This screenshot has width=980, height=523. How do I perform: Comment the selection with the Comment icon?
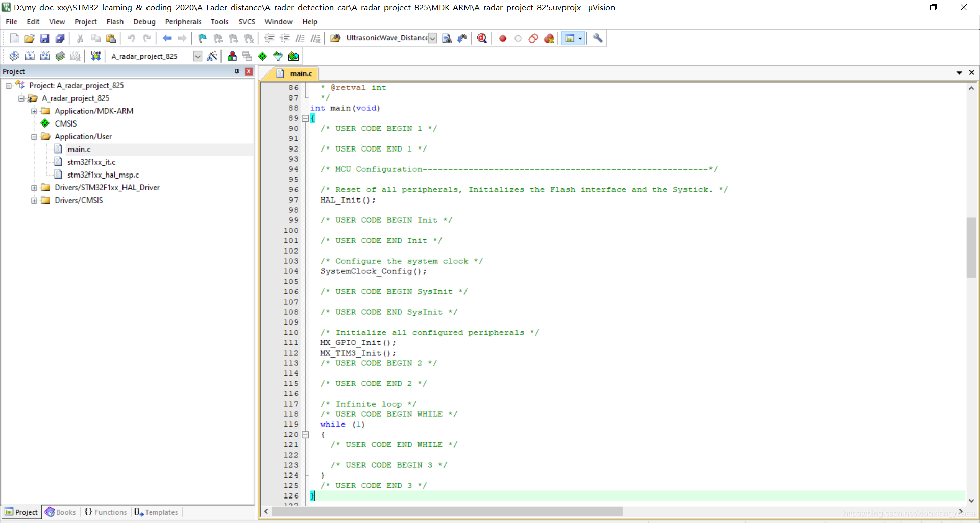point(300,38)
